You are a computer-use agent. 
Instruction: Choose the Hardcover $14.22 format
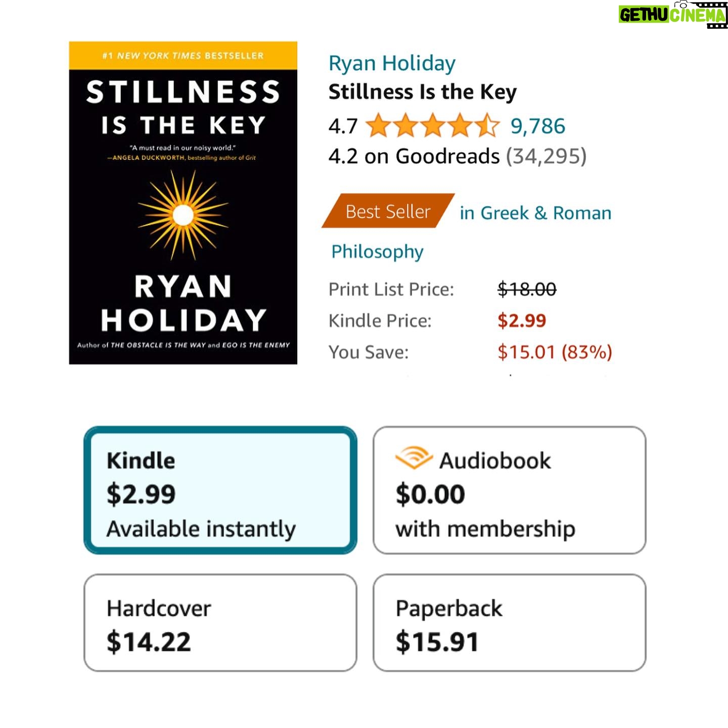click(220, 623)
